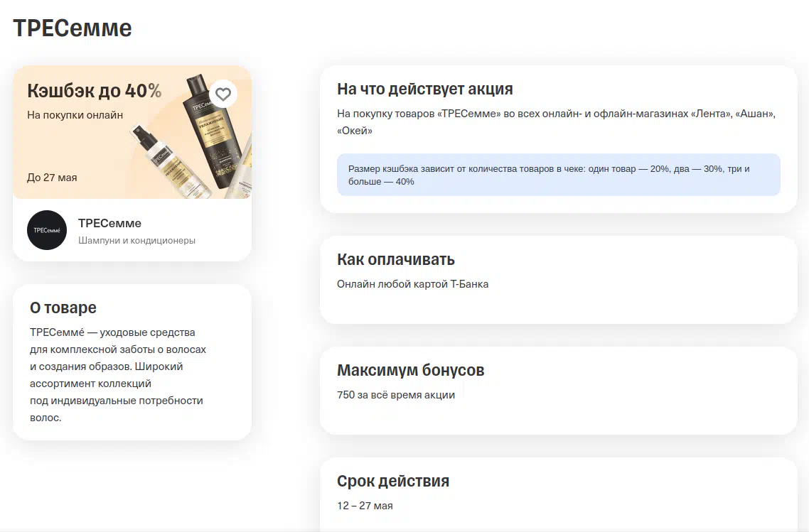Click the До 27 мая date on the banner
The width and height of the screenshot is (809, 532).
52,178
